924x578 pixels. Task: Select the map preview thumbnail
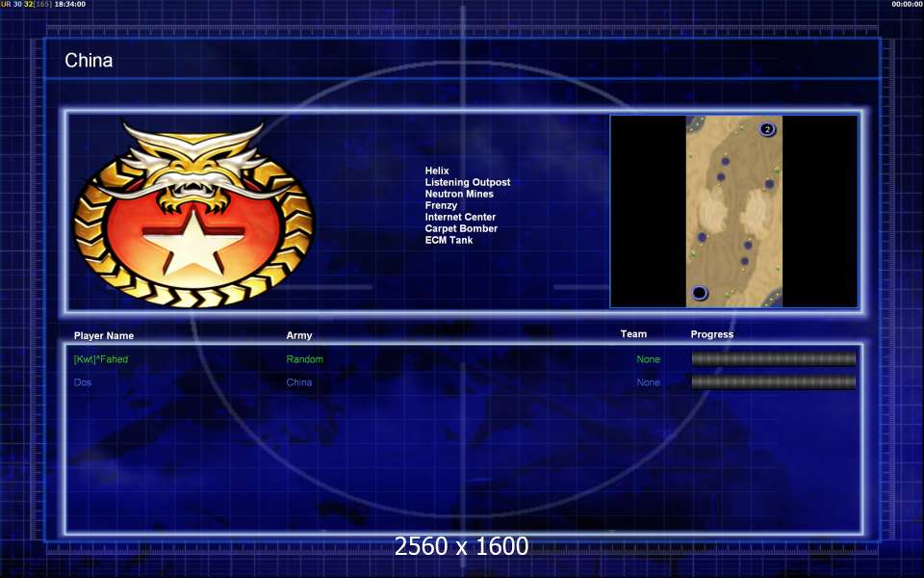click(733, 211)
